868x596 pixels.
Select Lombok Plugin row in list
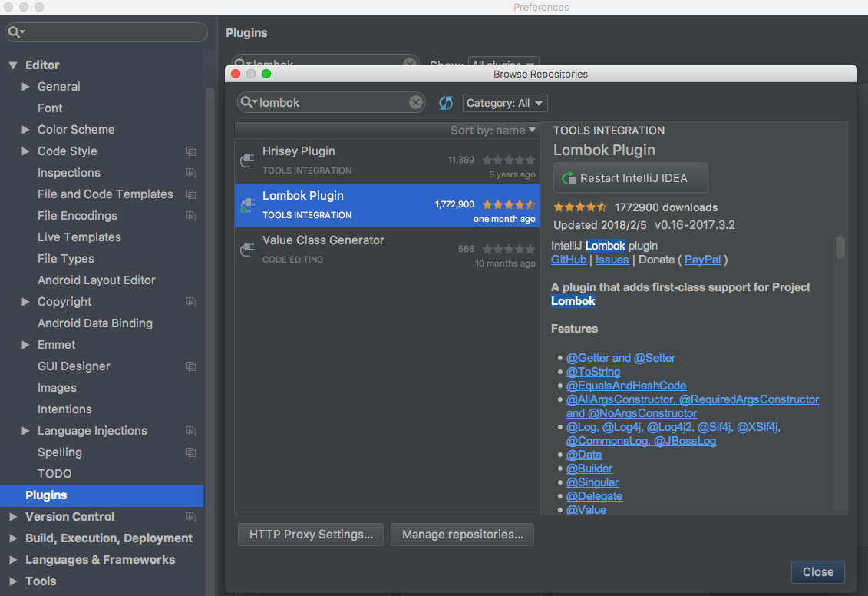click(x=387, y=206)
